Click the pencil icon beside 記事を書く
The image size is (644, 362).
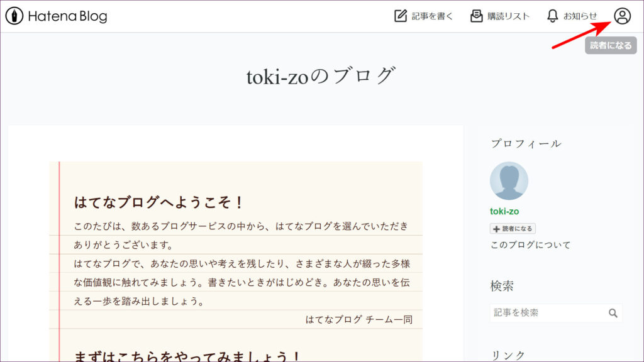401,16
